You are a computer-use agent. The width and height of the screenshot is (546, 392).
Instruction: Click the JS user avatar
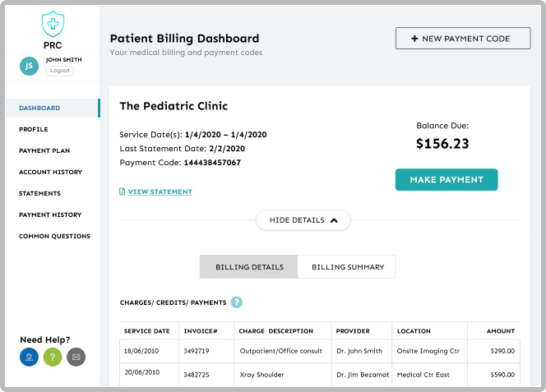click(29, 66)
